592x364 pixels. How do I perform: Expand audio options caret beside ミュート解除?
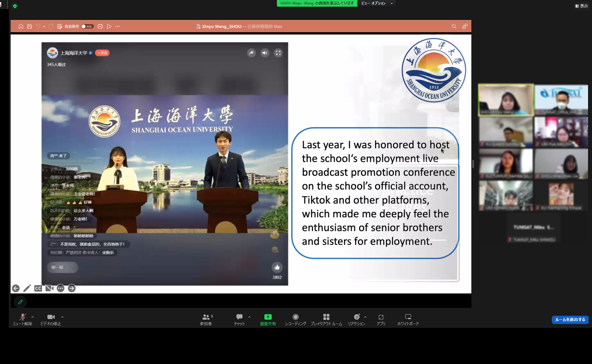(x=33, y=317)
